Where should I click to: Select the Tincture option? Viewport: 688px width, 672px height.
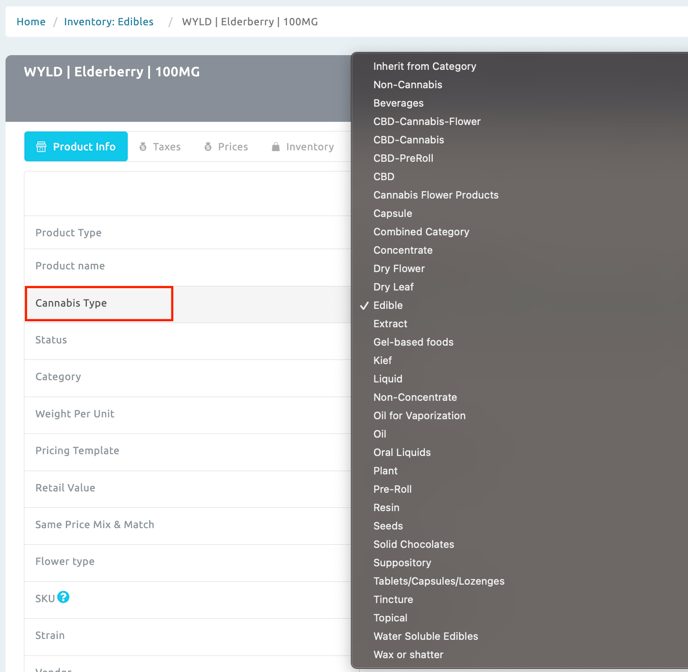tap(393, 600)
